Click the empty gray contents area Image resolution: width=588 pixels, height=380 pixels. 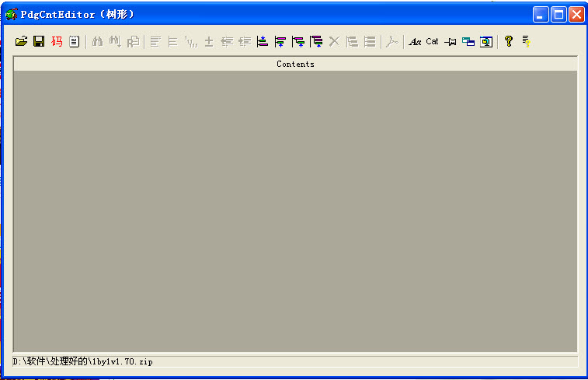coord(295,210)
